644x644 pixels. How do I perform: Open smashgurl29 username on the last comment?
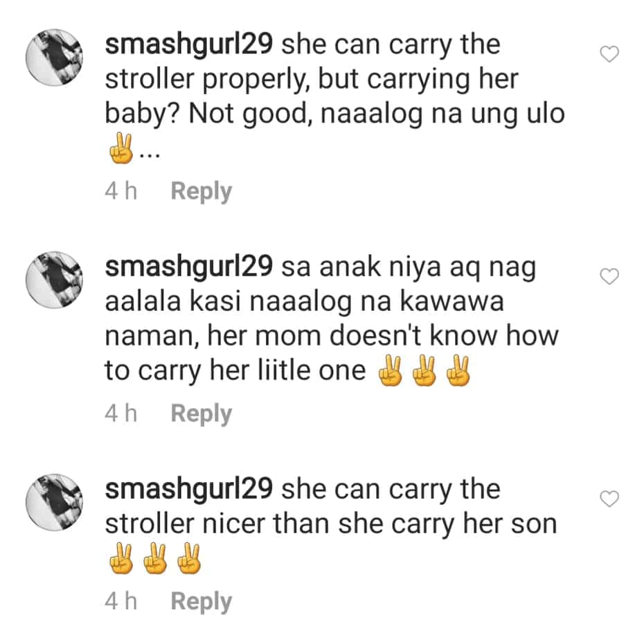pos(189,490)
